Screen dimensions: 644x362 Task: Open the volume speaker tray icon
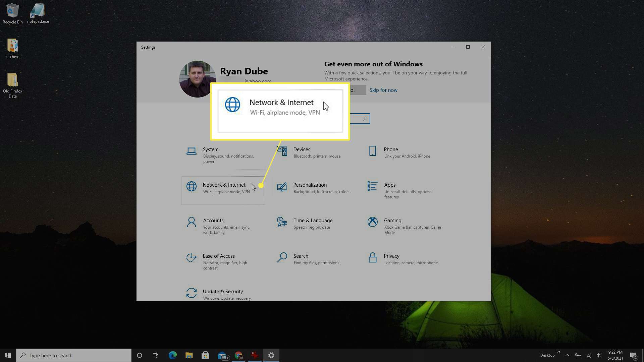[599, 355]
